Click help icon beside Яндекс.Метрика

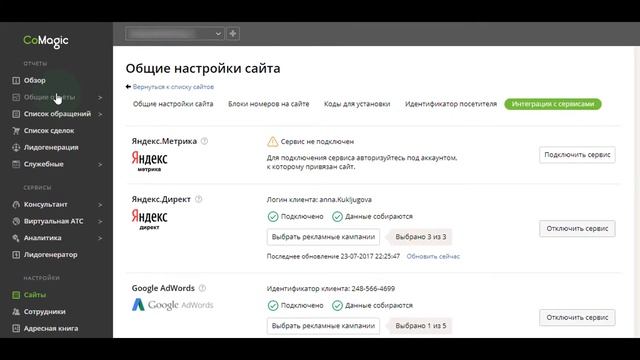[x=204, y=141]
